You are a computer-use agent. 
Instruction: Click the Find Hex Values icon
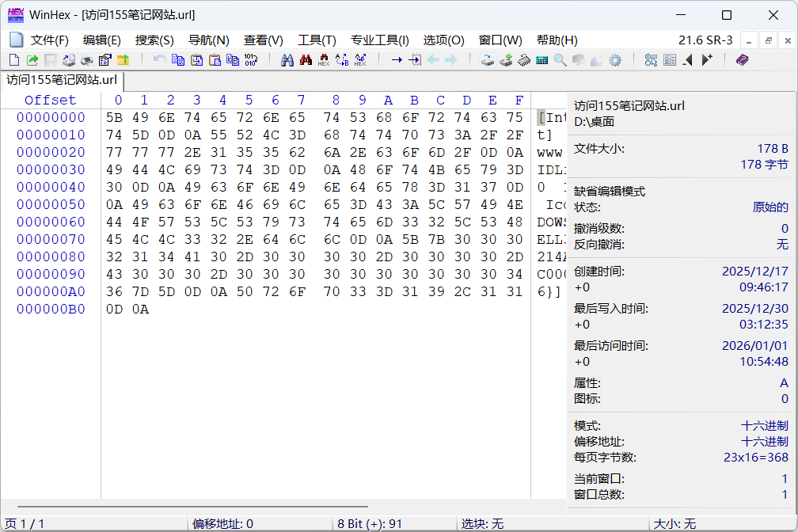coord(323,60)
